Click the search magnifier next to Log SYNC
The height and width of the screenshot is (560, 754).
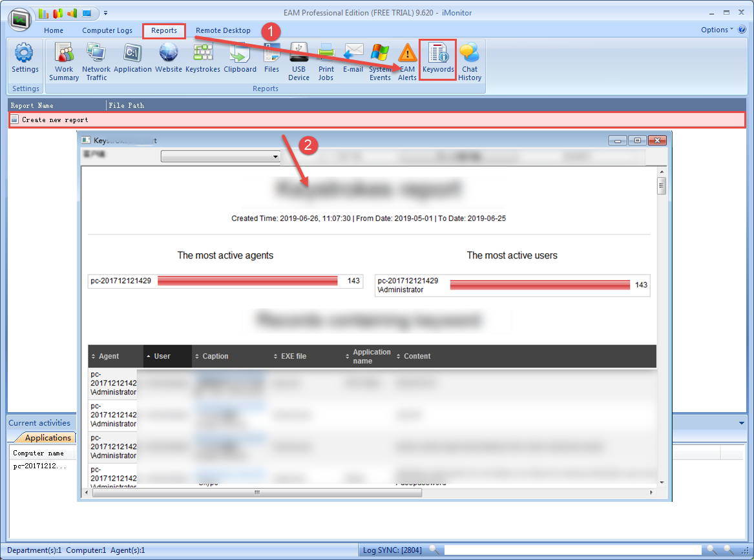tap(434, 550)
